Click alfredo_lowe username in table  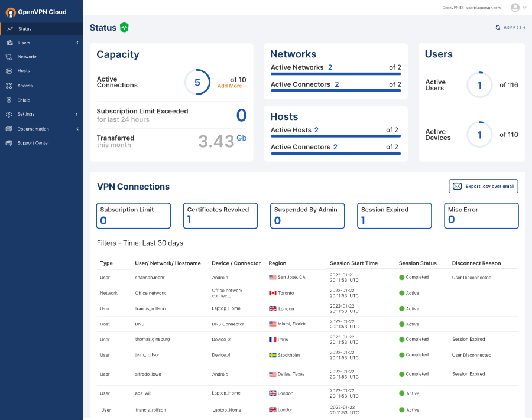148,375
